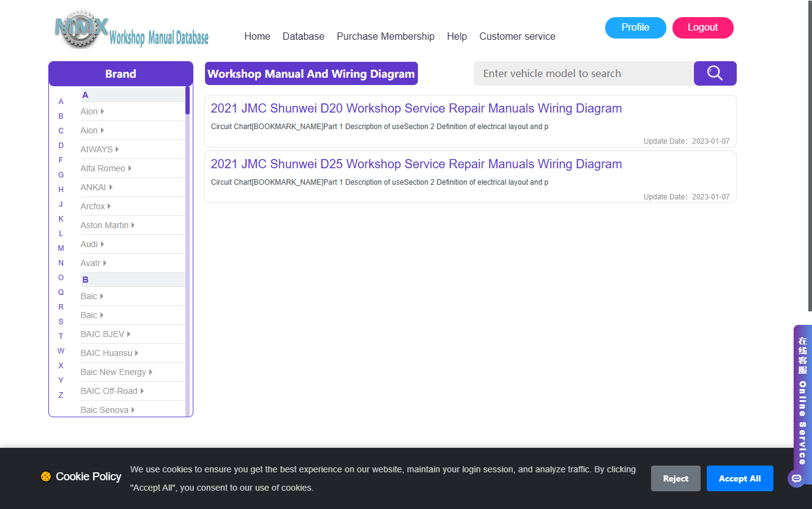Click the Workshop Manual And Wiring Diagram heading
This screenshot has width=812, height=509.
coord(311,73)
